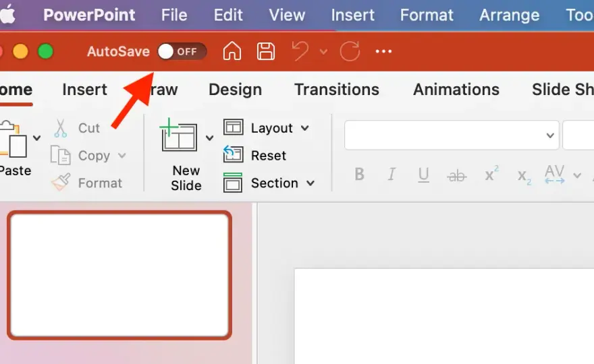Switch to the Transitions ribbon tab
The width and height of the screenshot is (594, 364).
click(x=337, y=90)
